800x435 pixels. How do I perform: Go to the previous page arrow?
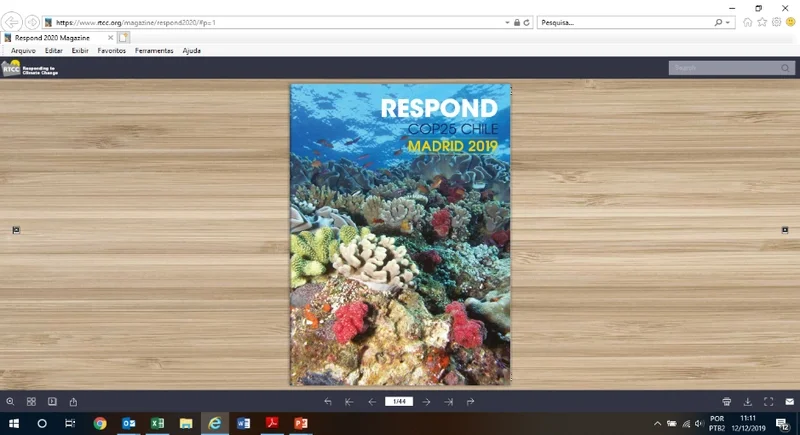tap(371, 402)
